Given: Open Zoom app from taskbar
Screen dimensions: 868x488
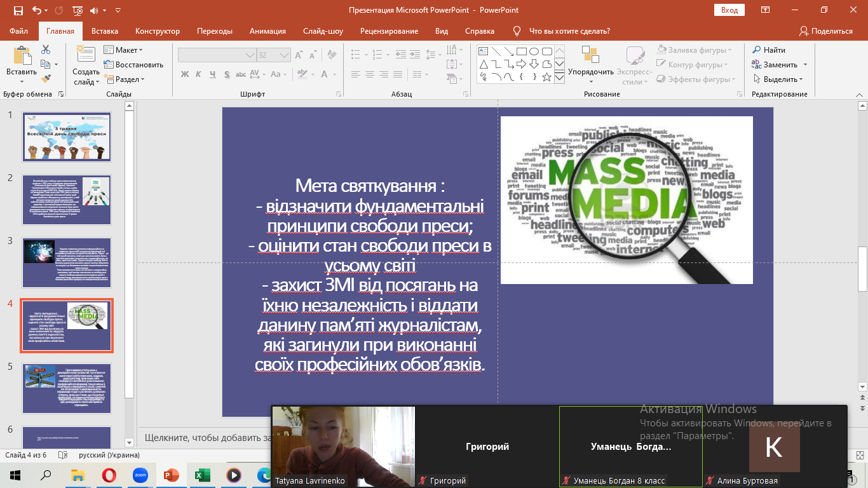Looking at the screenshot, I should (x=140, y=475).
